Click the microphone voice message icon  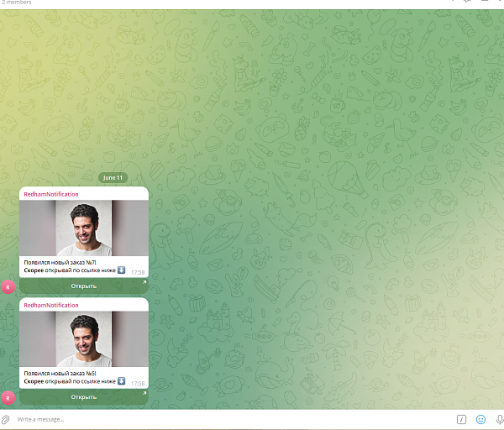click(500, 419)
